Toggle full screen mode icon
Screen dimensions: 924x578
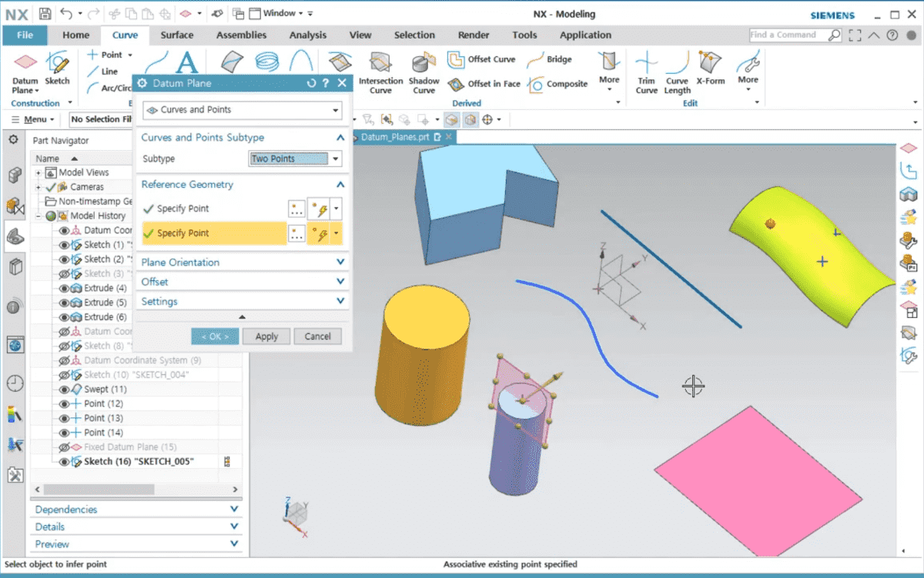pos(855,35)
